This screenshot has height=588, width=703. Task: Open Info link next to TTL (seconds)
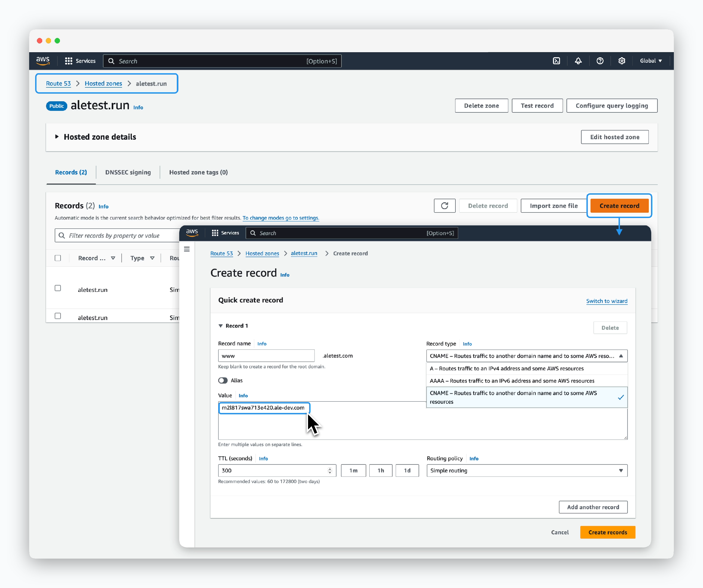tap(263, 459)
